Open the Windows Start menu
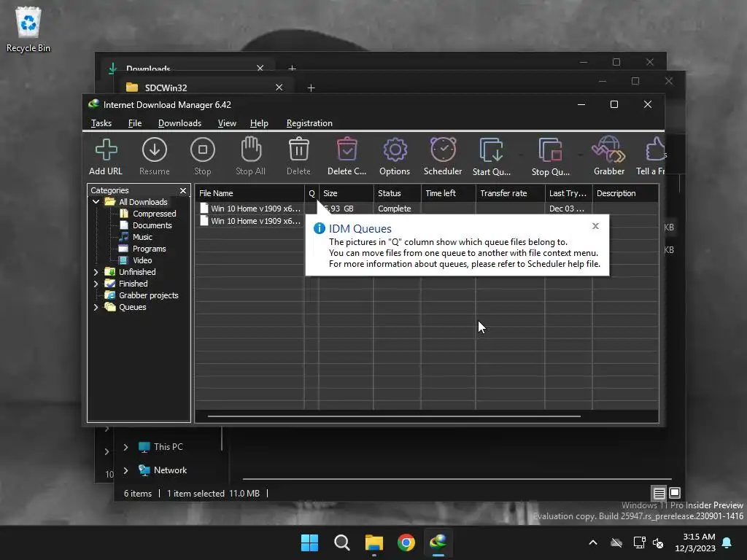This screenshot has height=560, width=747. [309, 542]
